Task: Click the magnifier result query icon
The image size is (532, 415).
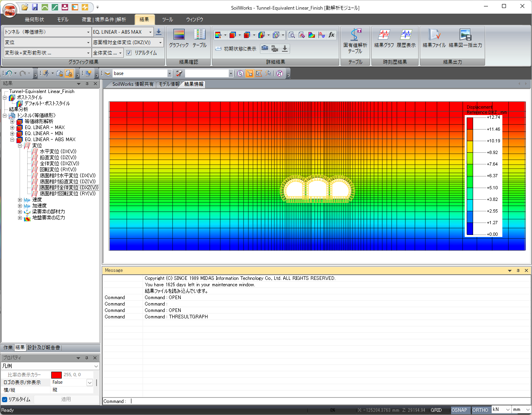Action: pyautogui.click(x=292, y=35)
